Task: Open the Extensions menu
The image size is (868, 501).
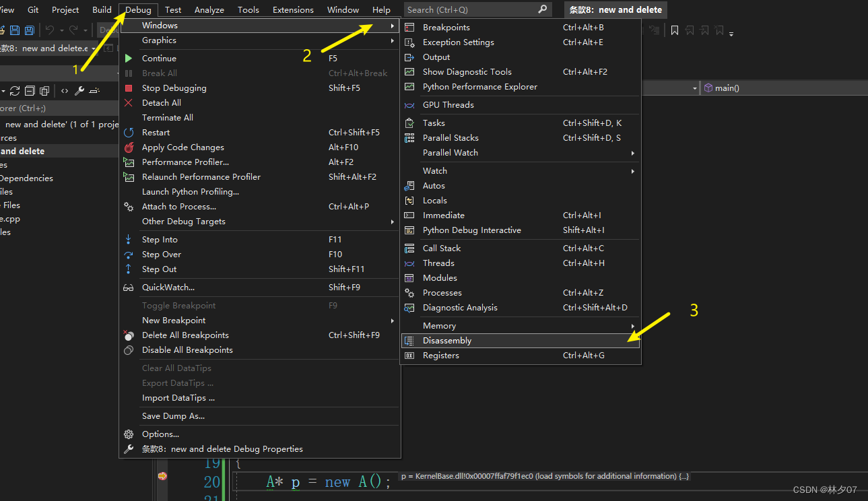Action: point(293,10)
